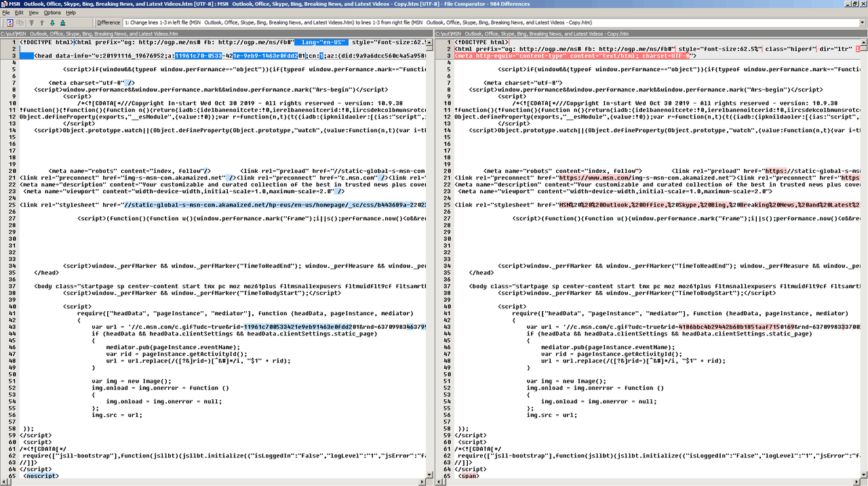This screenshot has width=868, height=486.
Task: Click the Difference label button
Action: coord(108,22)
